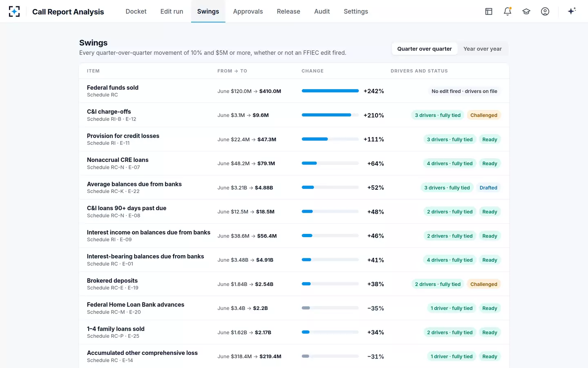Click the ITEM column header
Screen dimensions: 588x368
[93, 71]
